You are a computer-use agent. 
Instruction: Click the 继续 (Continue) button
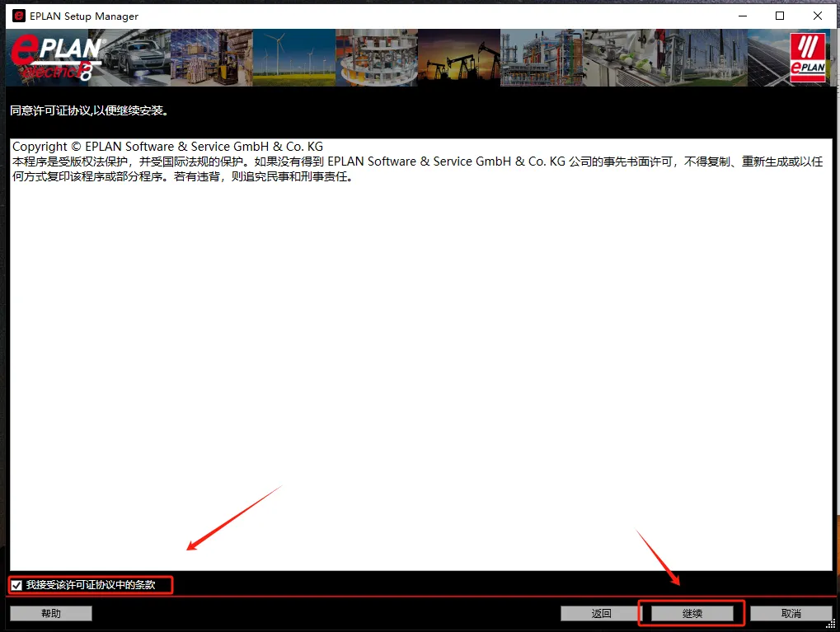(692, 613)
